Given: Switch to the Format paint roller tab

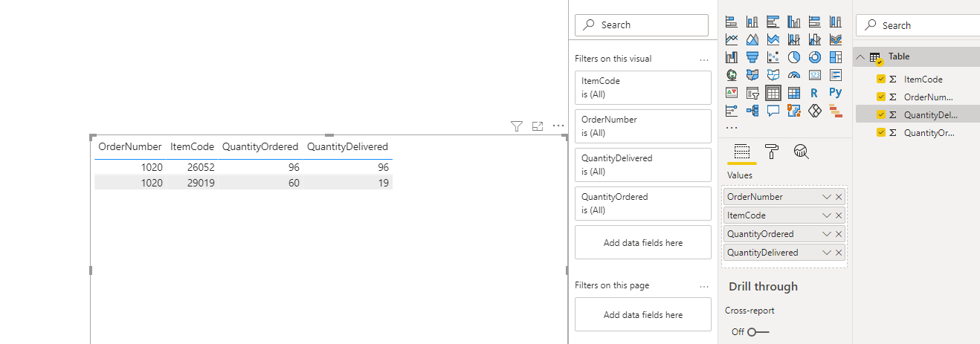Looking at the screenshot, I should click(x=772, y=152).
